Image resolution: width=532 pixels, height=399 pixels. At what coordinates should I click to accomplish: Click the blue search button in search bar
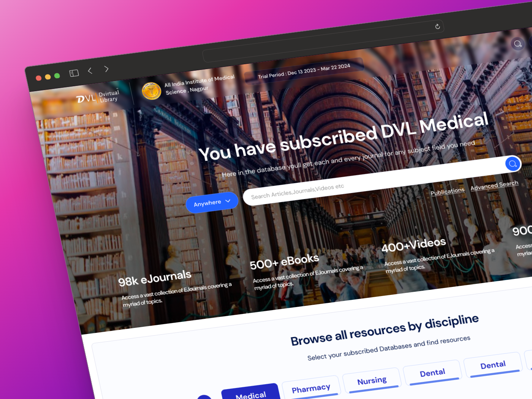(513, 164)
